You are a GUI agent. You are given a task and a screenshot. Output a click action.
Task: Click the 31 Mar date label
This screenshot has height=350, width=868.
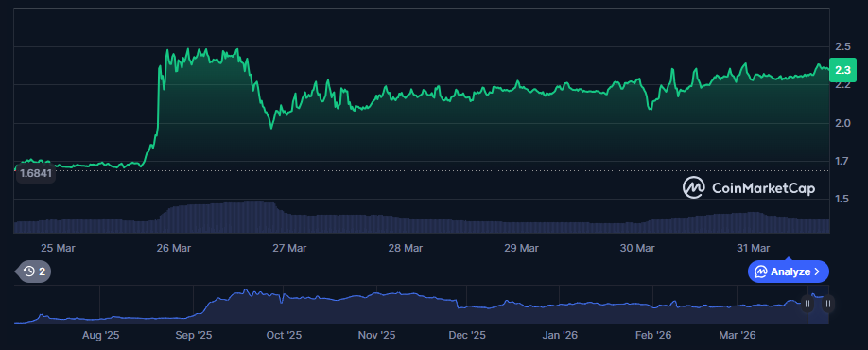click(x=753, y=248)
